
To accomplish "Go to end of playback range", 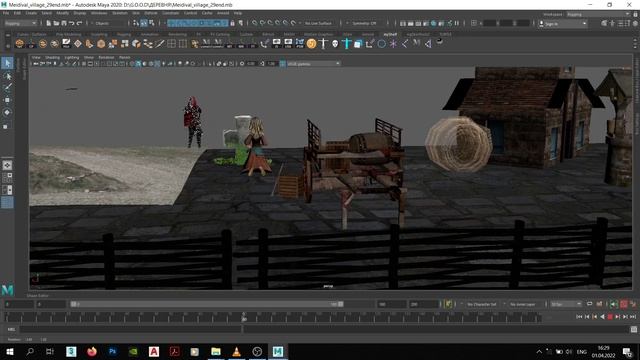I will coord(633,317).
